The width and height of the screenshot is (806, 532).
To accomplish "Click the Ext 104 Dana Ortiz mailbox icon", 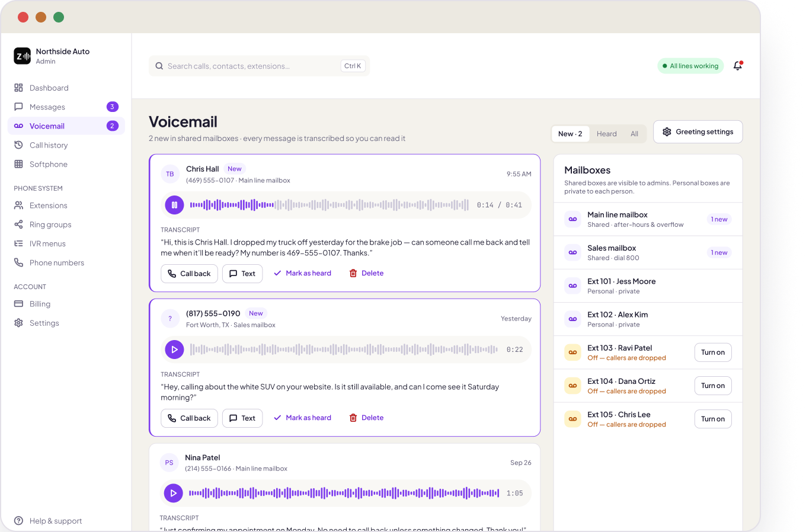I will click(572, 386).
